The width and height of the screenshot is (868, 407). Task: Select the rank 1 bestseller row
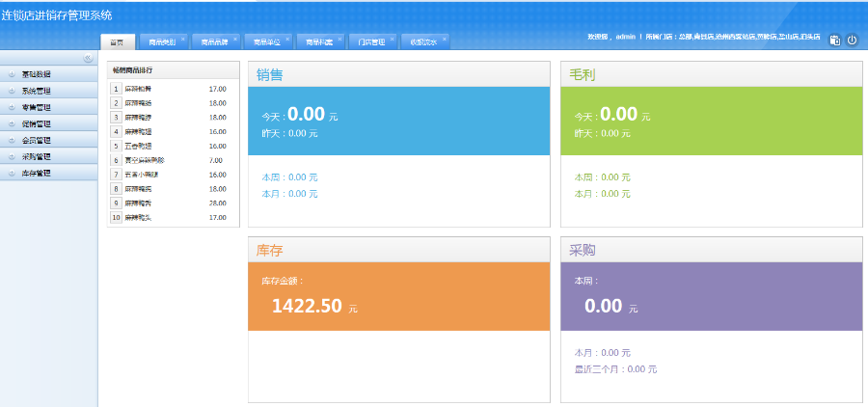(x=174, y=89)
